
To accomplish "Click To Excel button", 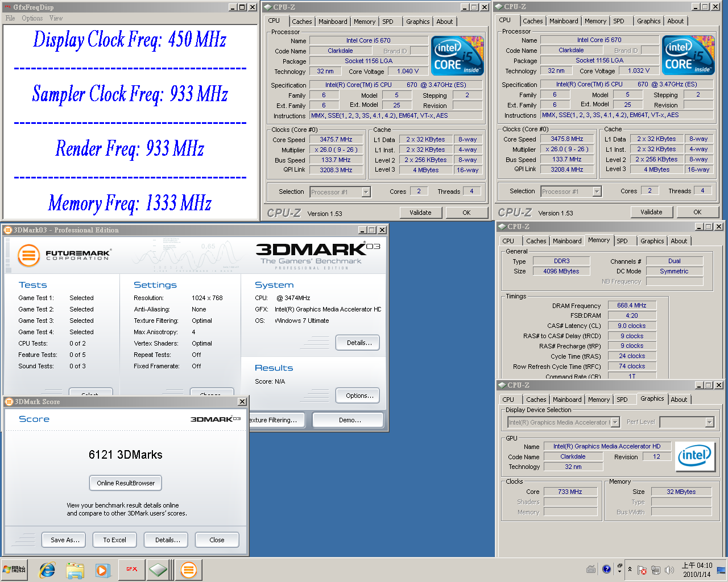I will tap(114, 540).
